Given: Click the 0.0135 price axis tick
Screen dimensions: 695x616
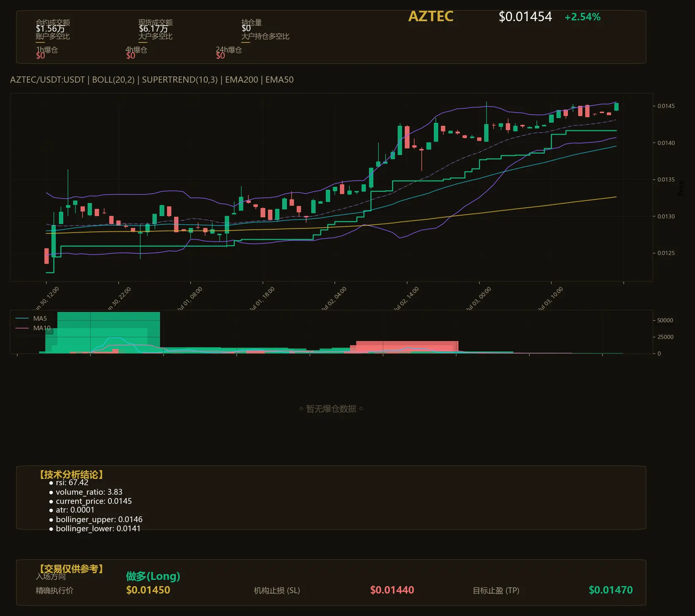Looking at the screenshot, I should coord(666,179).
